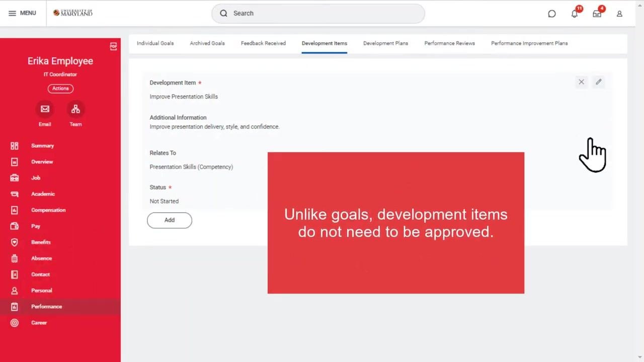Click the Job briefcase icon
The image size is (644, 362).
[15, 178]
